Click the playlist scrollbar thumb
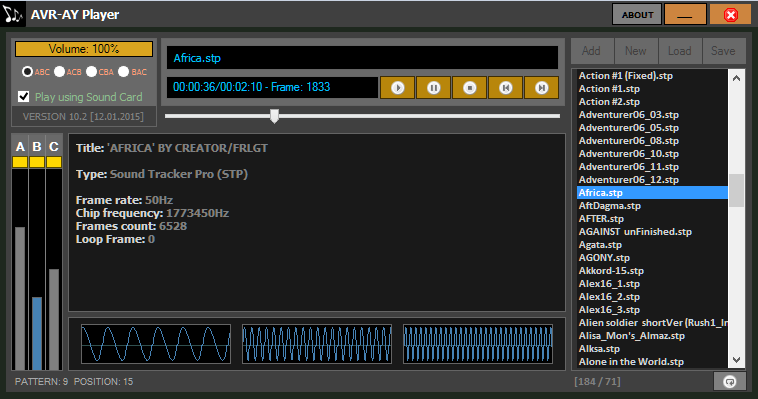This screenshot has height=399, width=758. click(x=736, y=190)
